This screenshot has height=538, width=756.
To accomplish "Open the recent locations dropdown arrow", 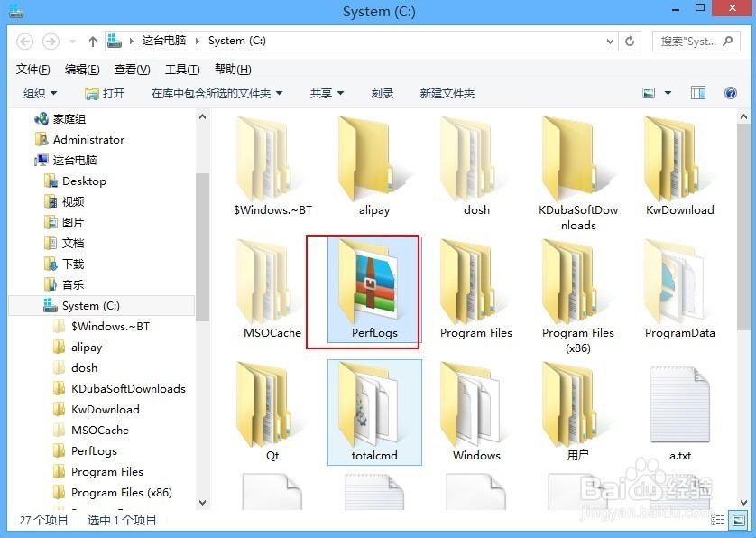I will pyautogui.click(x=72, y=42).
